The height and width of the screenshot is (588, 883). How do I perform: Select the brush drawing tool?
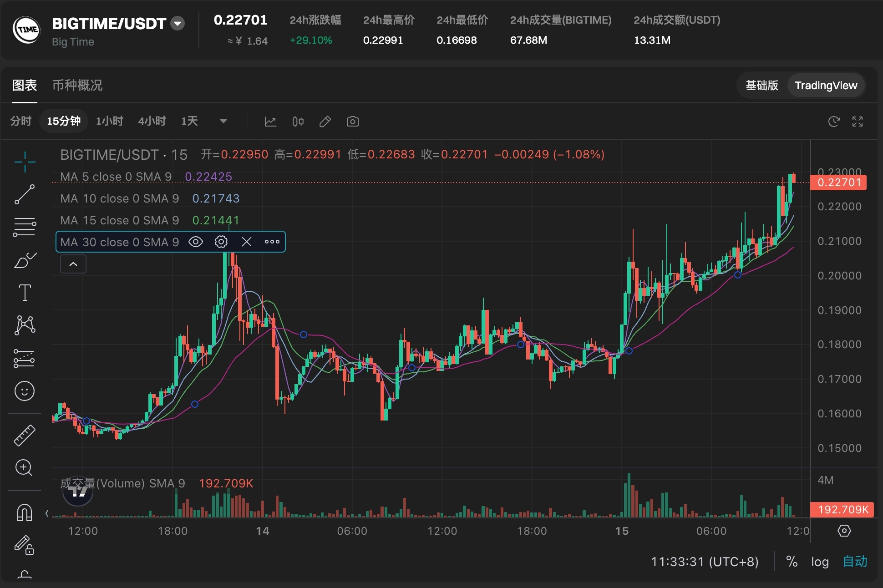[25, 260]
